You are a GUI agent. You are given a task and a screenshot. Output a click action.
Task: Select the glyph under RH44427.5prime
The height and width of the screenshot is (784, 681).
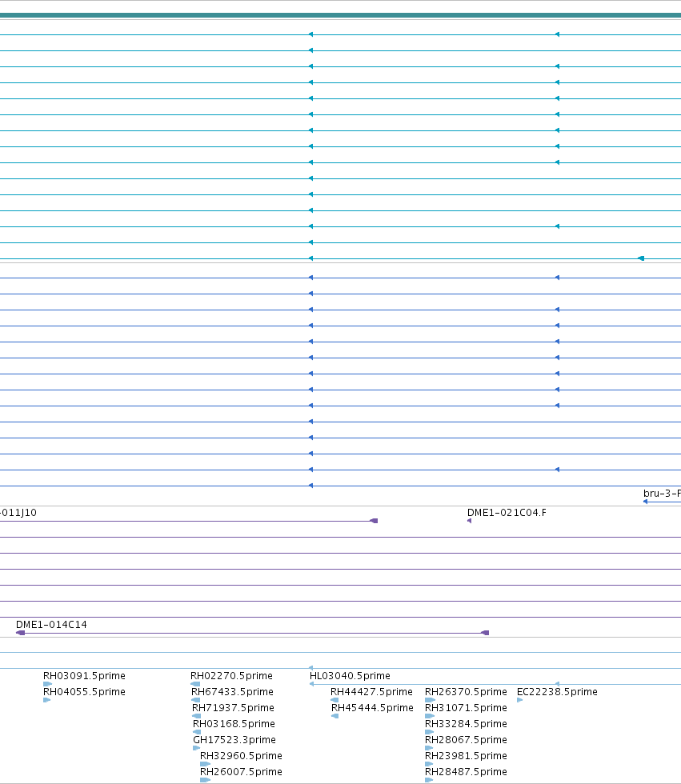pyautogui.click(x=334, y=700)
